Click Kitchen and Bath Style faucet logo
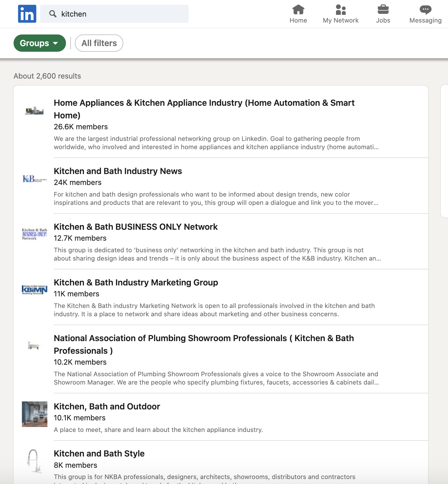 pos(34,461)
